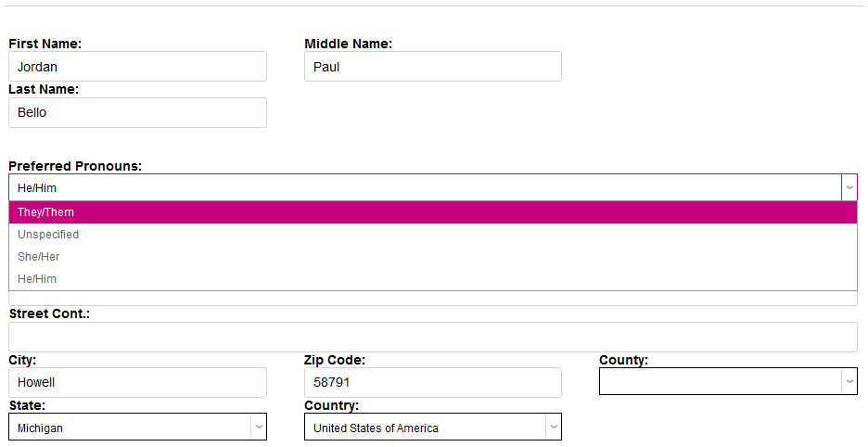Viewport: 868px width, 447px height.
Task: Click the Last Name field containing Bello
Action: tap(137, 113)
